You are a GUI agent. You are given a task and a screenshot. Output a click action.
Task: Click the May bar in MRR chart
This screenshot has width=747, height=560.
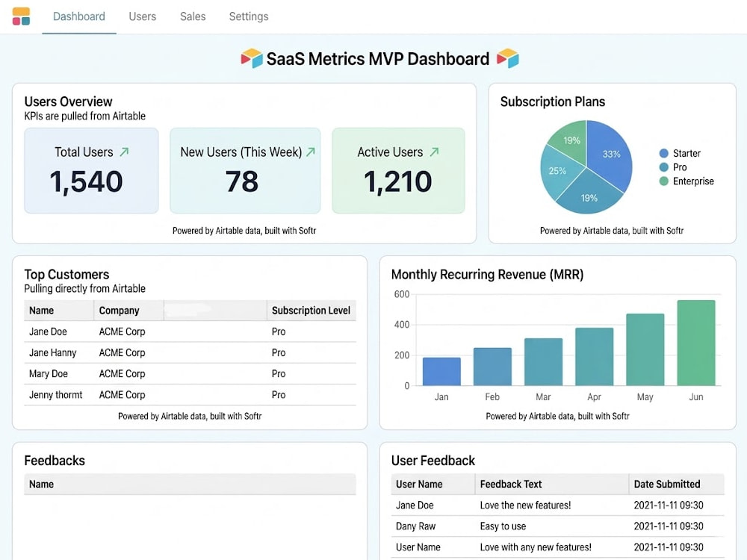point(645,349)
